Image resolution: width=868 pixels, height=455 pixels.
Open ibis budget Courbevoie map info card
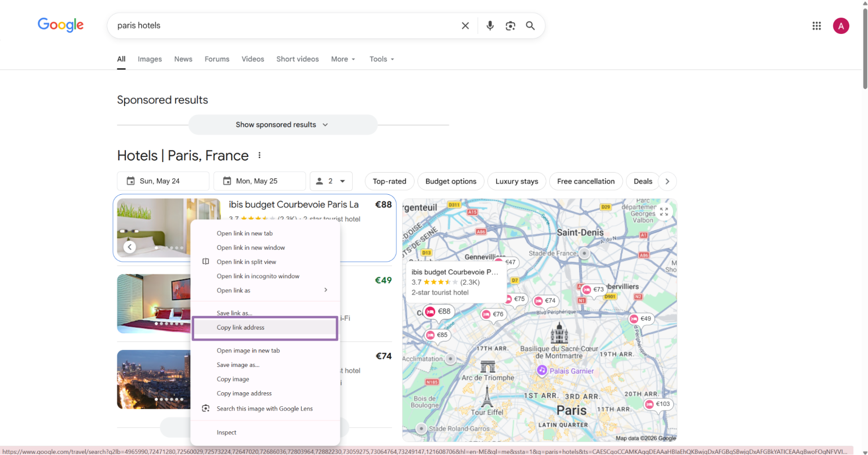[456, 282]
